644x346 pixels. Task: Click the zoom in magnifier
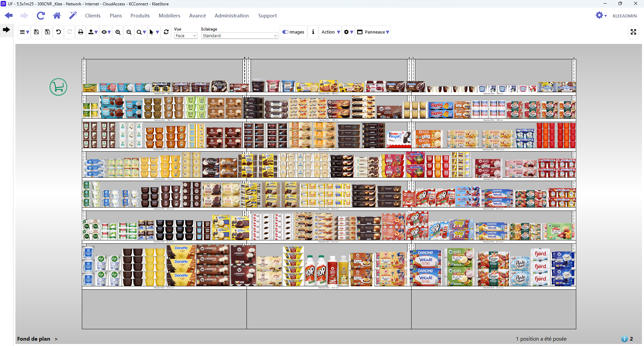pos(118,32)
